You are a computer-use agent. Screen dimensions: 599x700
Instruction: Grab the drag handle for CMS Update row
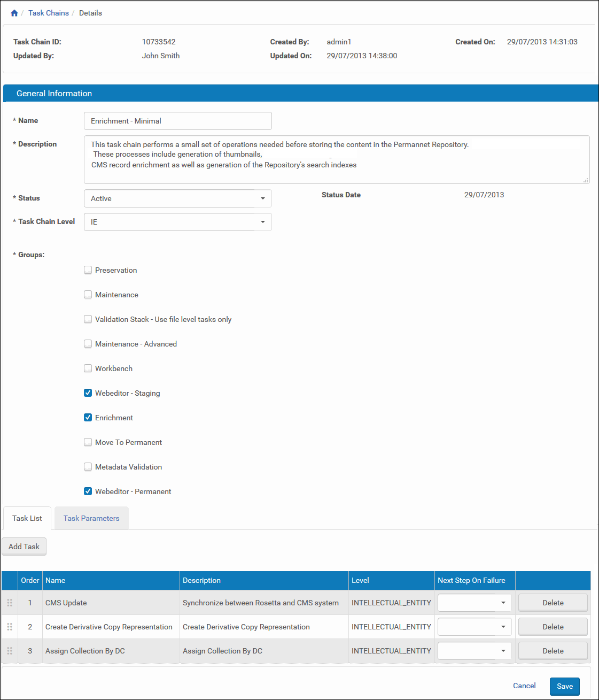[x=10, y=603]
